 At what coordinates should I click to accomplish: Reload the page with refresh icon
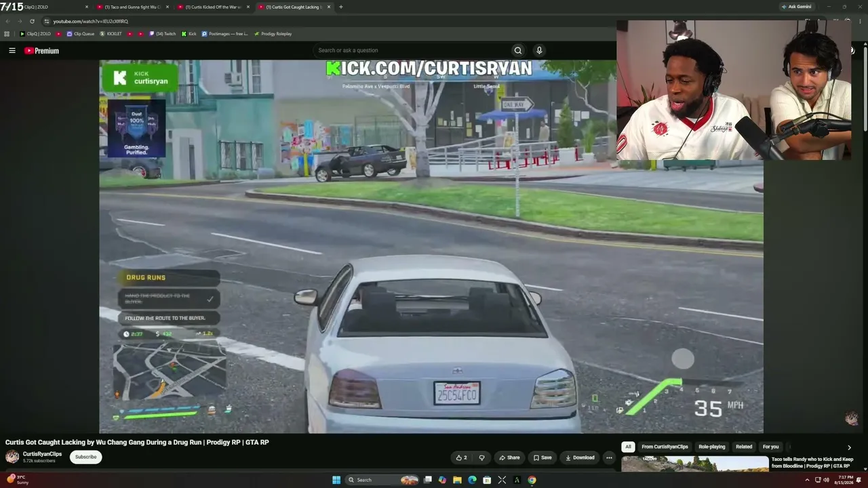32,21
